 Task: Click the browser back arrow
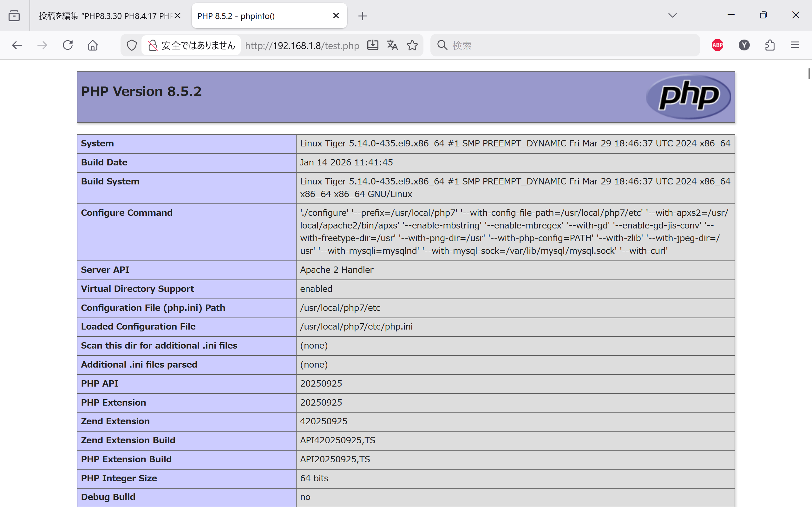17,45
